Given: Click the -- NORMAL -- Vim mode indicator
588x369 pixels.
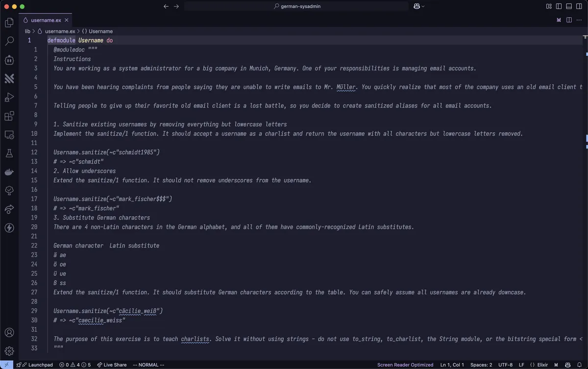Looking at the screenshot, I should [x=148, y=365].
